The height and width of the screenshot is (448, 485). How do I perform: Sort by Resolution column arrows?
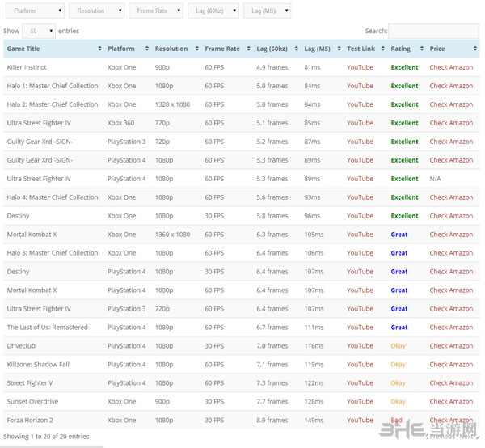[196, 49]
